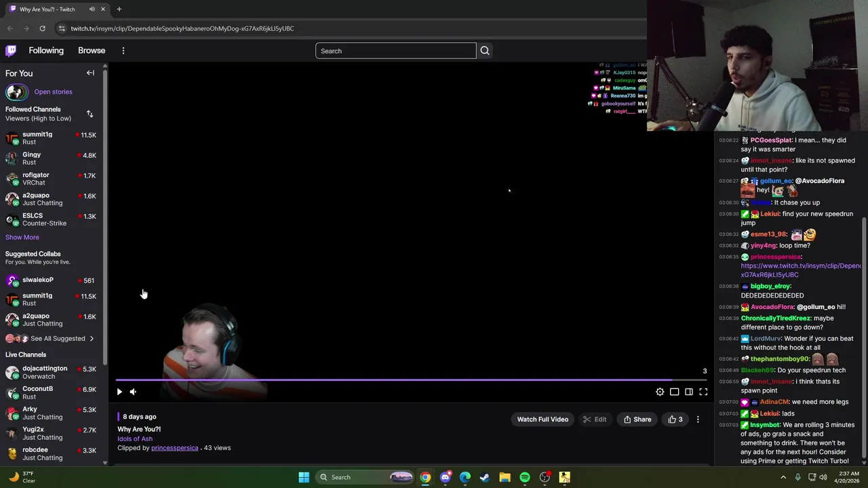
Task: Mute the clip volume
Action: coord(133,392)
